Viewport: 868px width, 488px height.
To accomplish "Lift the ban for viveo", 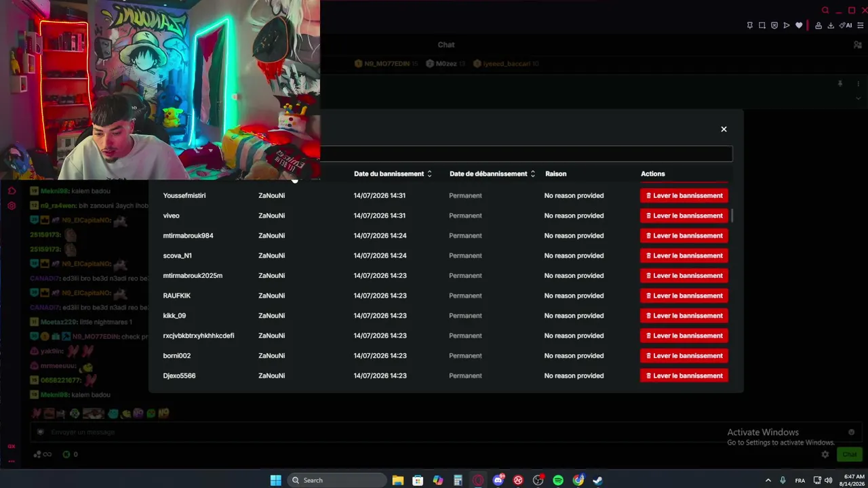I will tap(684, 216).
